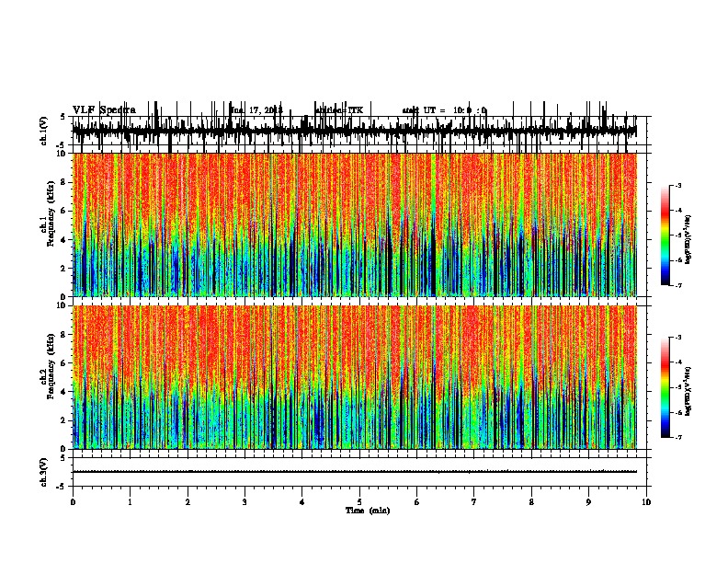Click the time axis tick label '9'

[x=588, y=502]
